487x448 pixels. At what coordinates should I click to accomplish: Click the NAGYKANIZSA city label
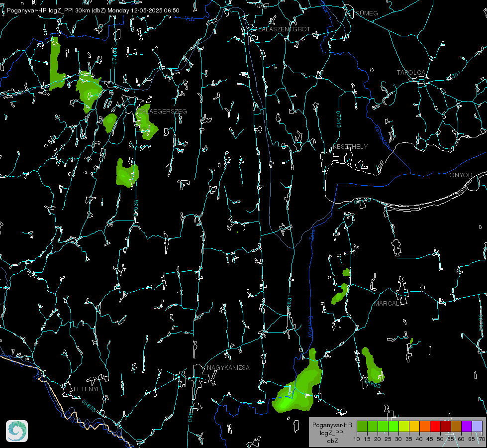[228, 368]
